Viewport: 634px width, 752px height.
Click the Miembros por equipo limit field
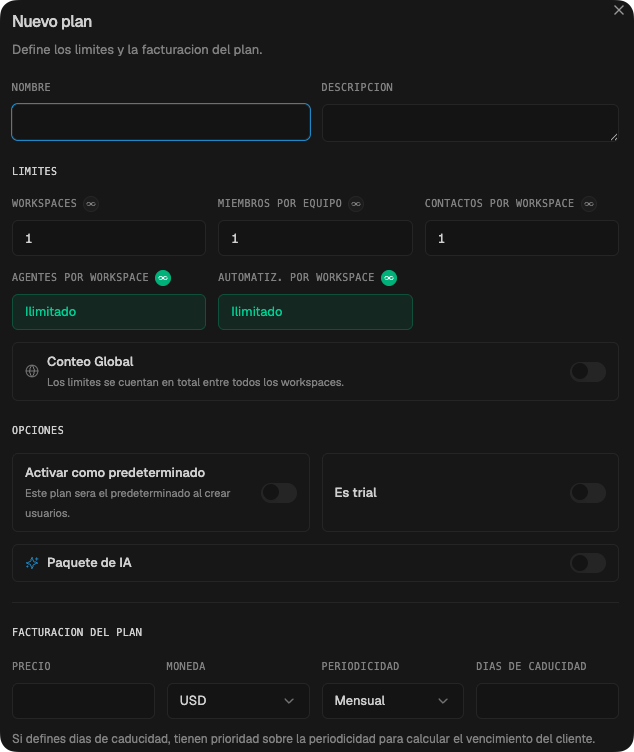click(x=315, y=238)
